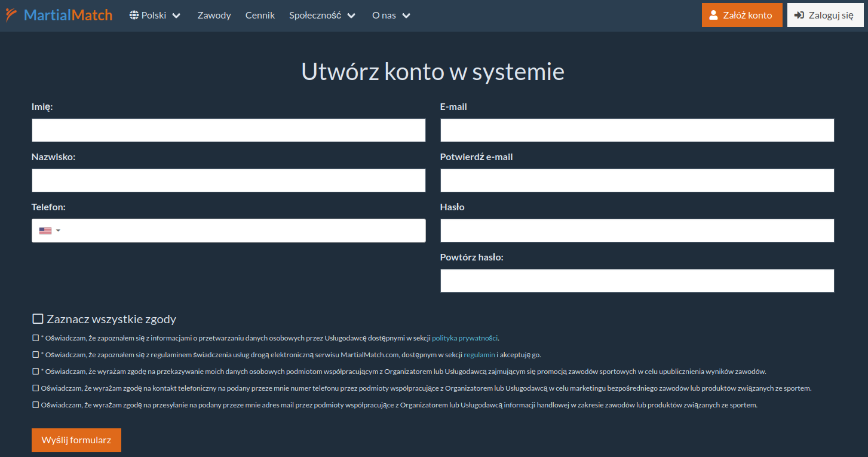Screen dimensions: 868x457
Task: Submit with the Wyślij formularz button
Action: point(76,440)
